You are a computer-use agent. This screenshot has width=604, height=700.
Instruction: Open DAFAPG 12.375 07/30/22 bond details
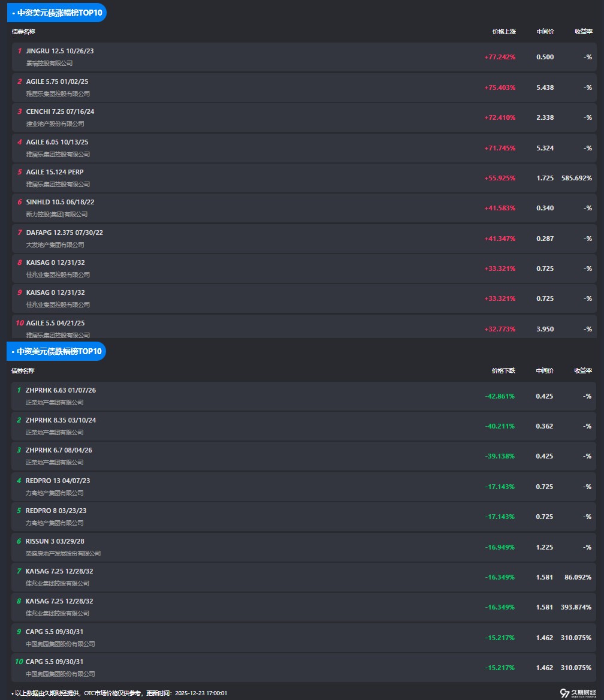tap(65, 233)
